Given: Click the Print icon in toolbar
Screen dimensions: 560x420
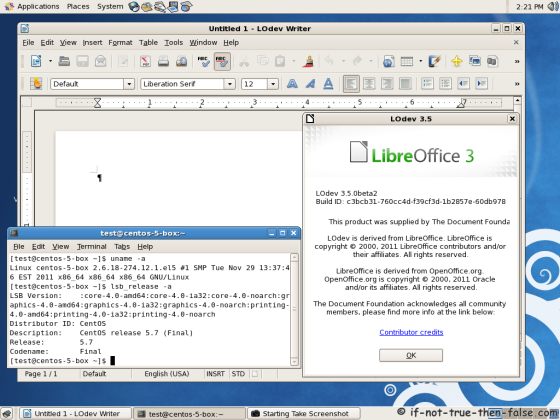Looking at the screenshot, I should [x=163, y=61].
